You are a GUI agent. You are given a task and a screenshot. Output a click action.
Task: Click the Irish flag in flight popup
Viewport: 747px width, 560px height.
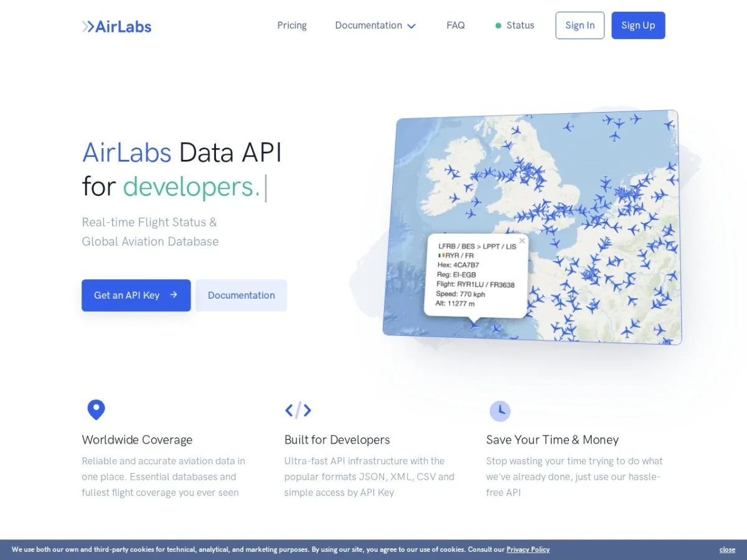(x=441, y=256)
